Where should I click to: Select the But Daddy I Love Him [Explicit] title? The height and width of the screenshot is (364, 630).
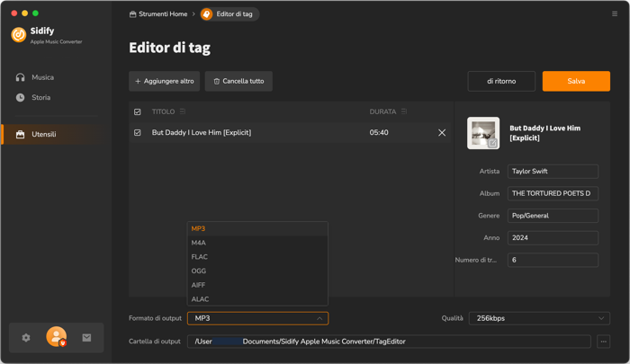coord(202,132)
